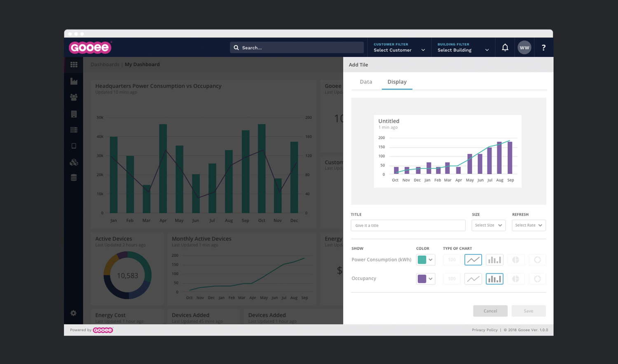This screenshot has width=618, height=364.
Task: Click the Untitled chart preview tile
Action: [x=447, y=151]
